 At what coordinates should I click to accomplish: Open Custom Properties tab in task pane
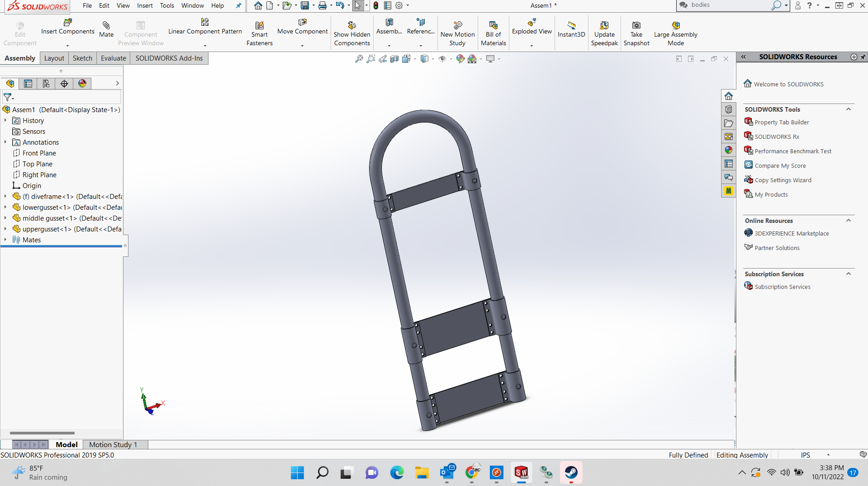pos(728,164)
